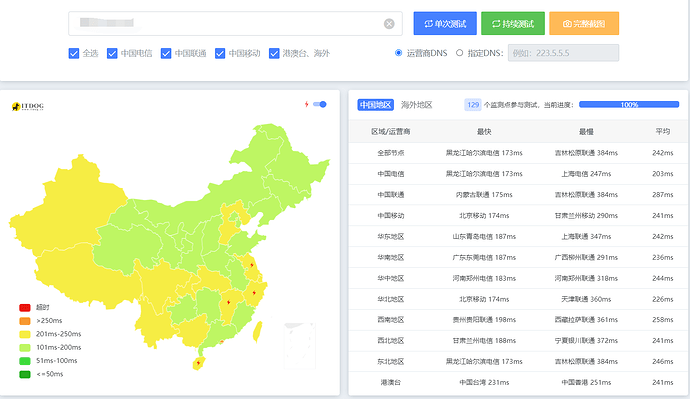Click the 区域/运营商 column header

point(391,132)
